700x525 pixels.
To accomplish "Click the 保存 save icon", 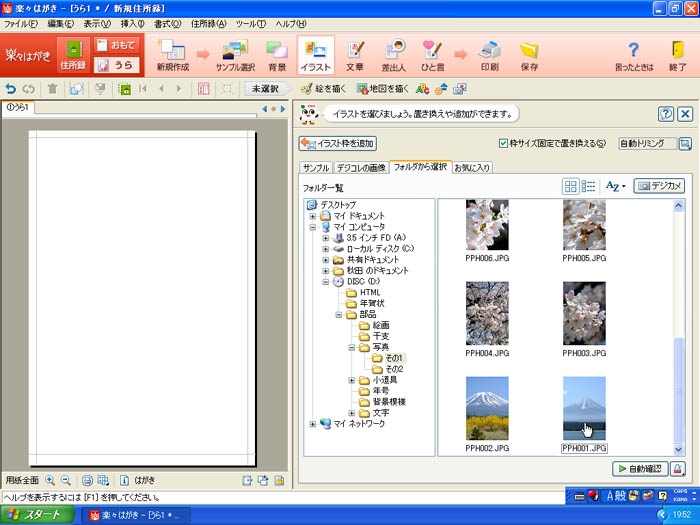I will tap(529, 54).
